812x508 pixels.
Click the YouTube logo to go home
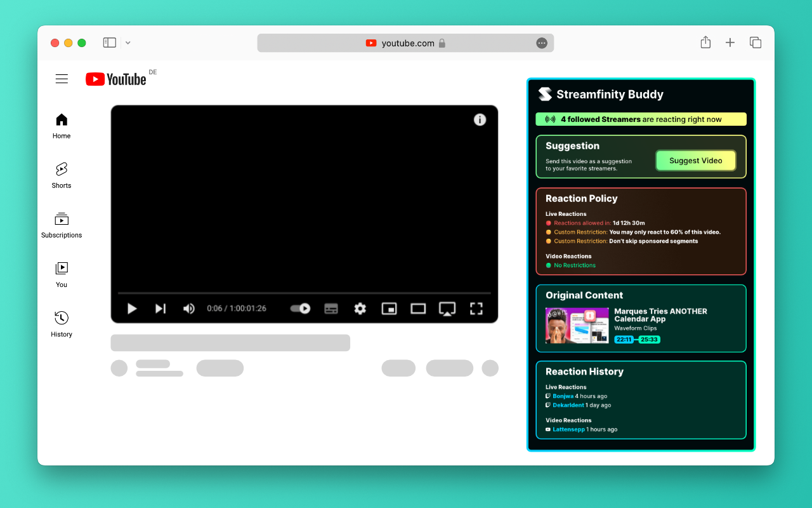(116, 79)
